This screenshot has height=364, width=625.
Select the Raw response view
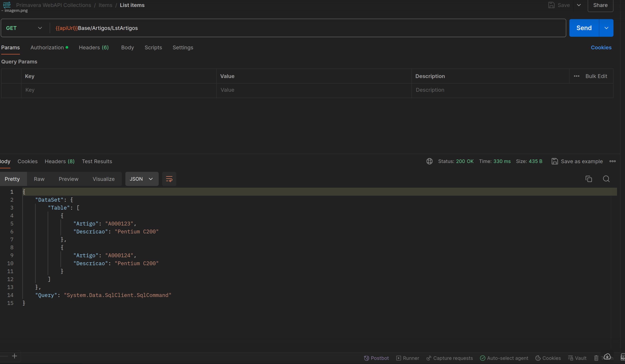click(39, 179)
